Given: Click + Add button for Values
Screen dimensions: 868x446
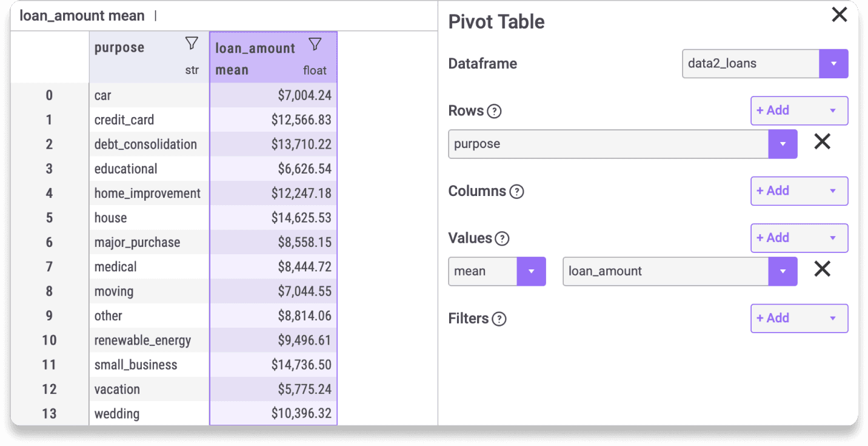Looking at the screenshot, I should (x=798, y=238).
